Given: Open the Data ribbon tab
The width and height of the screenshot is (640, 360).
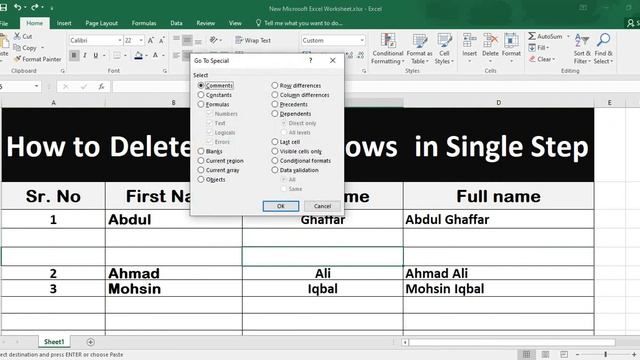Looking at the screenshot, I should pyautogui.click(x=176, y=23).
